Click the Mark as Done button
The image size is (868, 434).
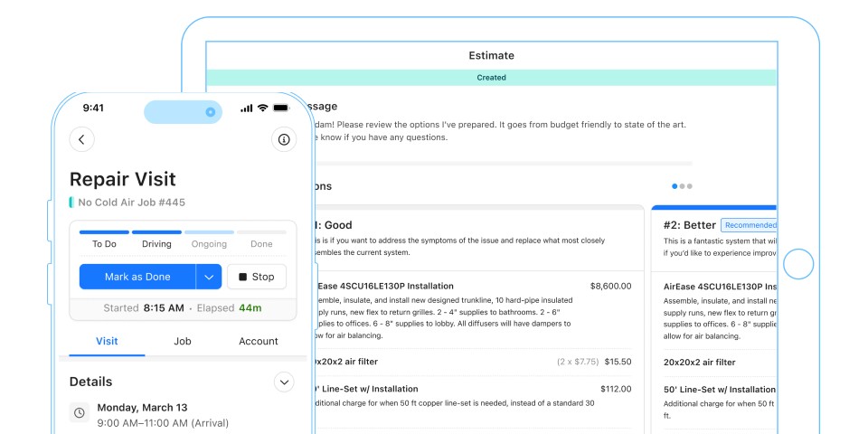(x=137, y=277)
